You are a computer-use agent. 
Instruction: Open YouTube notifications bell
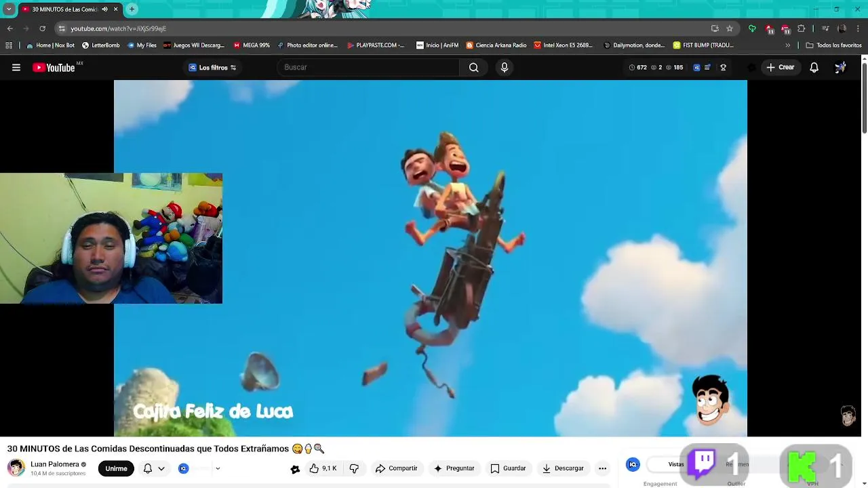click(814, 67)
